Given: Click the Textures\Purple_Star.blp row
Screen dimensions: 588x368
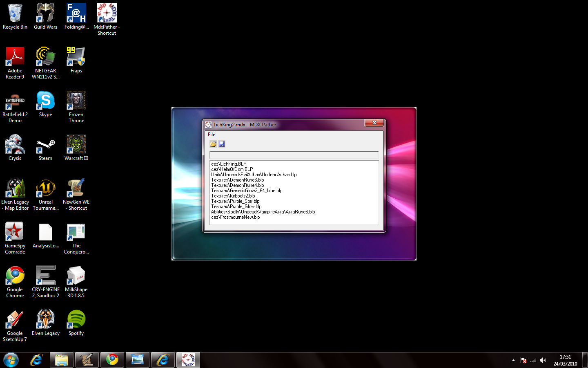Looking at the screenshot, I should click(x=235, y=201).
